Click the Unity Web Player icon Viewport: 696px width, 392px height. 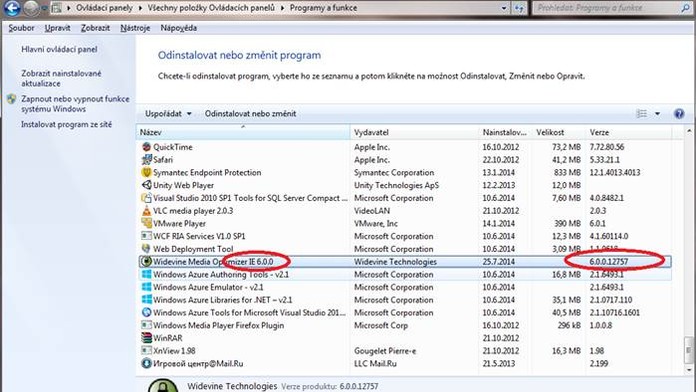coord(146,185)
